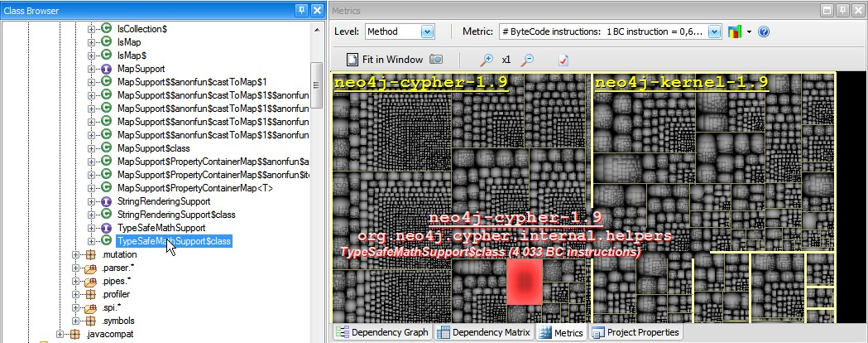The height and width of the screenshot is (343, 868).
Task: Click the Fit in Window page icon
Action: coord(352,60)
